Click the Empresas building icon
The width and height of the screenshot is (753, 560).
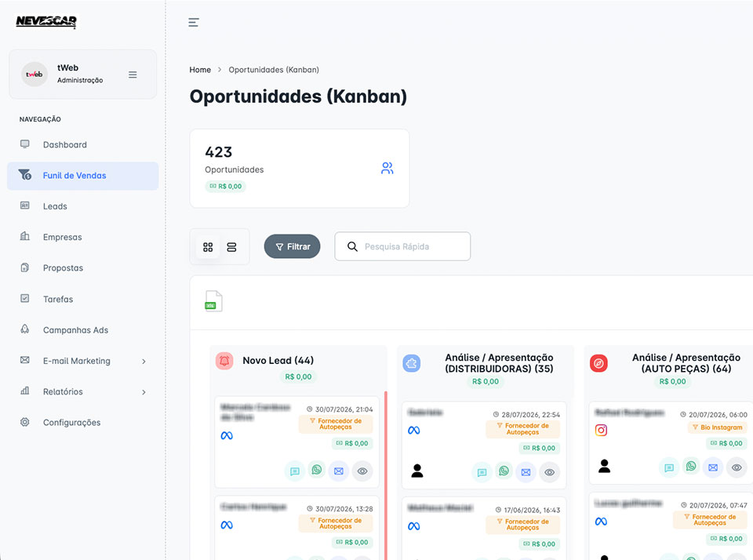(x=25, y=236)
